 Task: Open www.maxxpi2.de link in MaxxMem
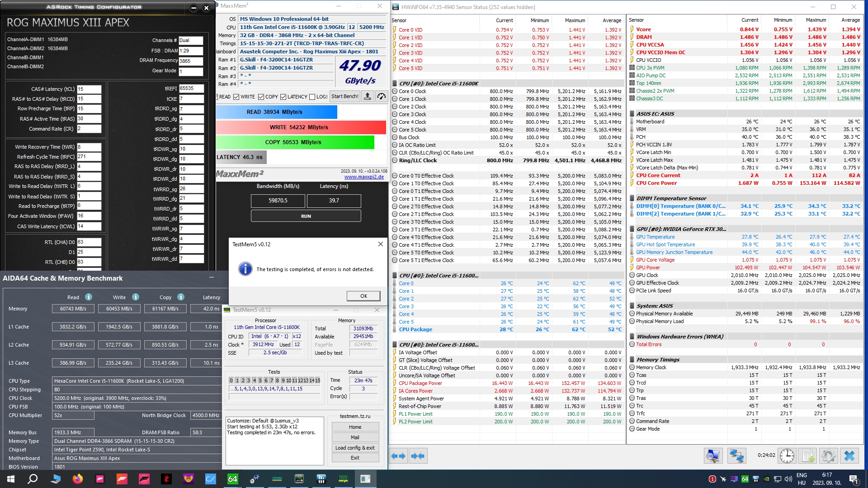tap(364, 177)
